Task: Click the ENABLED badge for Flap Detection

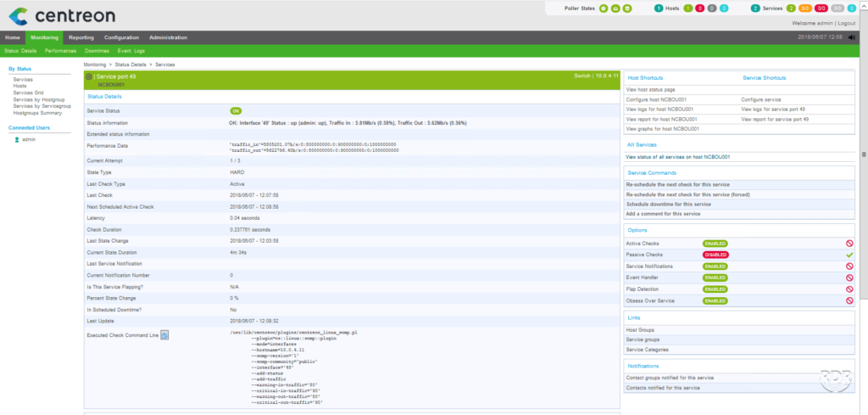Action: 715,289
